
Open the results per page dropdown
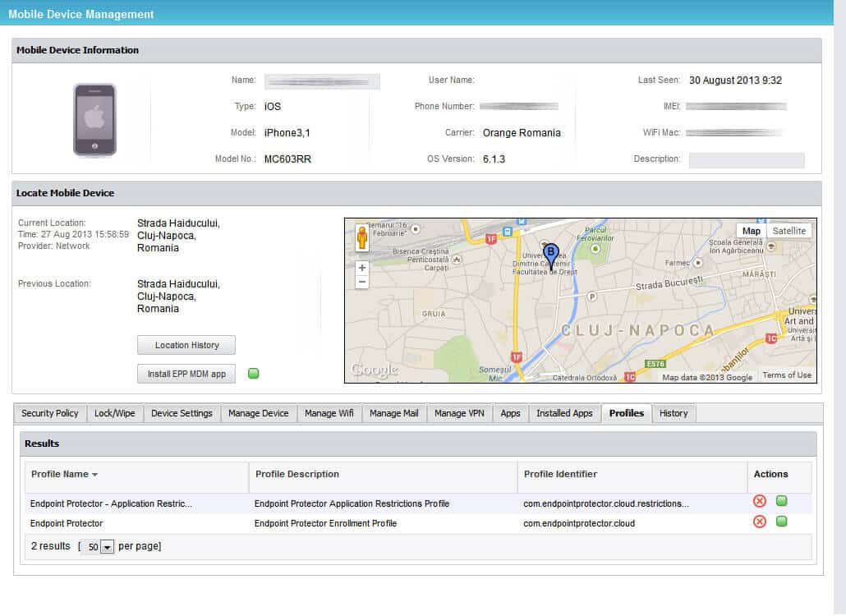point(108,547)
